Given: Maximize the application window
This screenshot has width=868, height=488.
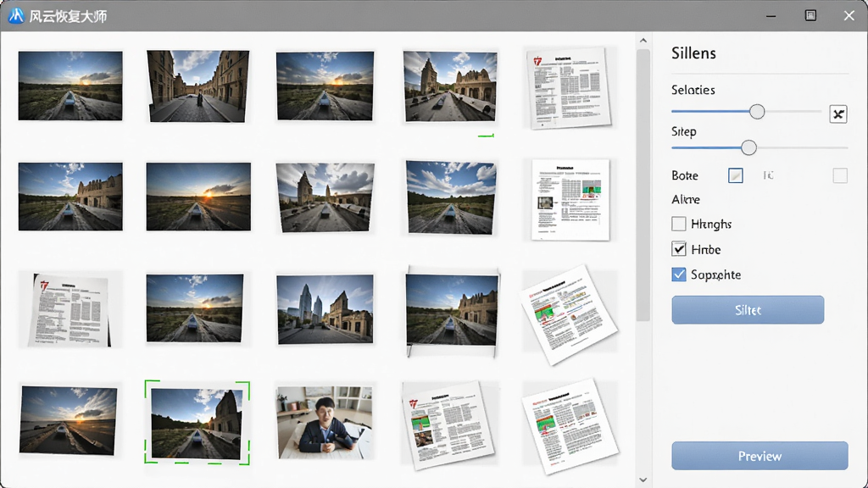Looking at the screenshot, I should tap(810, 15).
